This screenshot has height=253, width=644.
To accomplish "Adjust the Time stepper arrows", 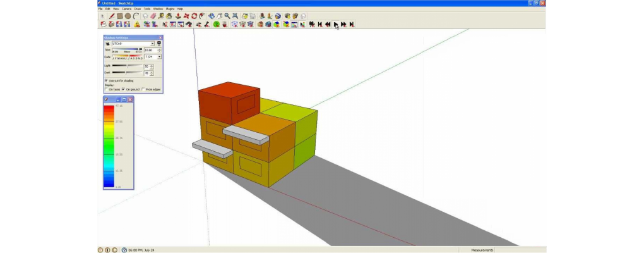I will tap(159, 50).
